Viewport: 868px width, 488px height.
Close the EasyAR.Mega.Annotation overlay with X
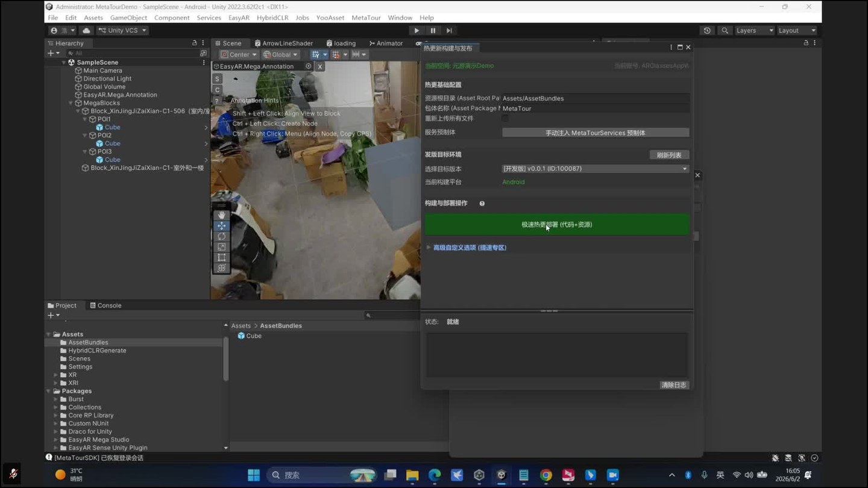[320, 67]
